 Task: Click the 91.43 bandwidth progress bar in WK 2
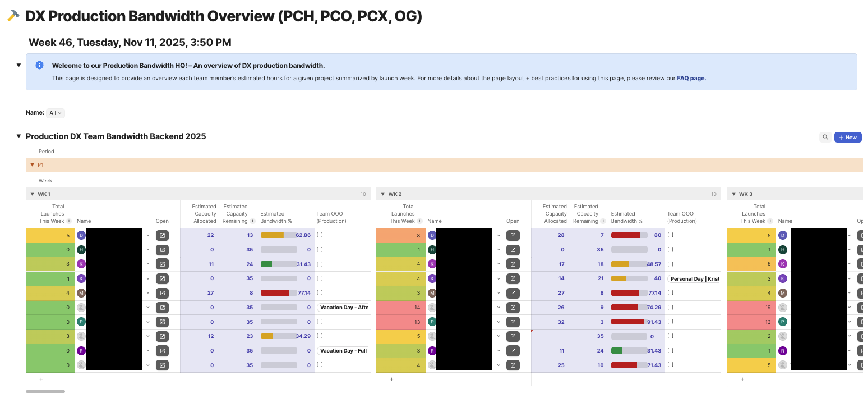[x=629, y=322]
